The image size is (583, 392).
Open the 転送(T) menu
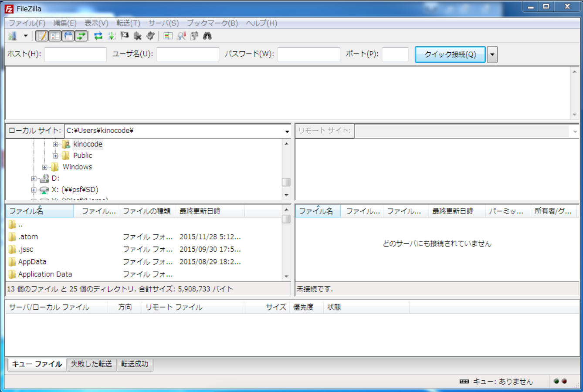point(128,23)
